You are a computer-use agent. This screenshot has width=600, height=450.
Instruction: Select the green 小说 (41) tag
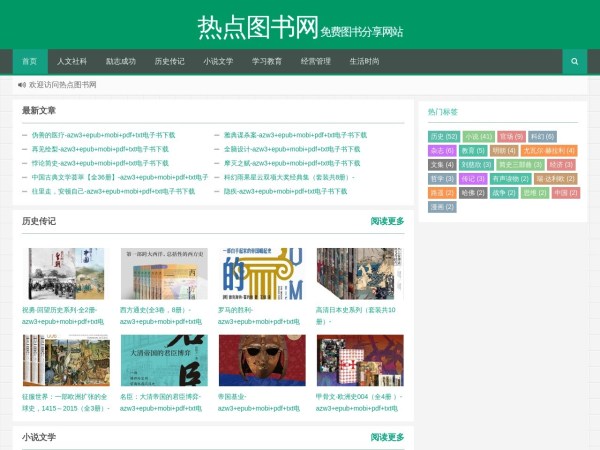point(478,136)
